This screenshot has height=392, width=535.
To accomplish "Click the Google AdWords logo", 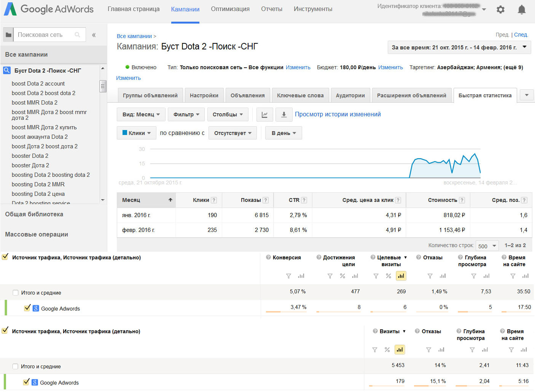I will pos(49,9).
